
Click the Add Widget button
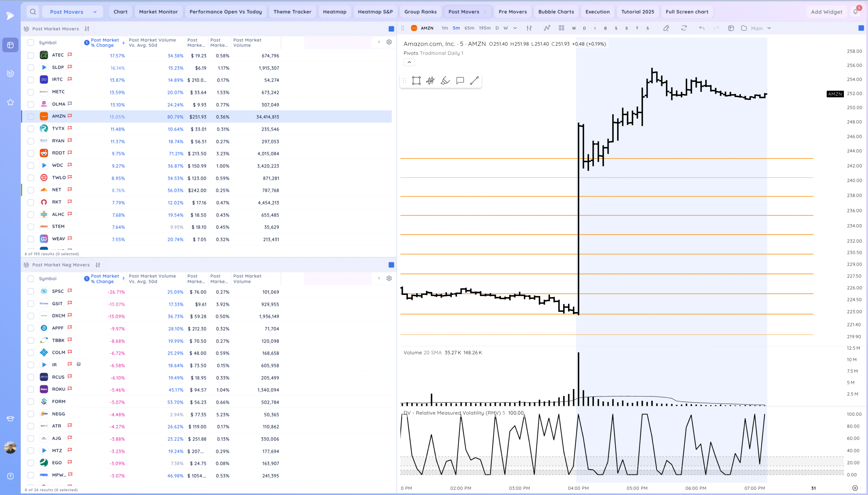[x=826, y=12]
